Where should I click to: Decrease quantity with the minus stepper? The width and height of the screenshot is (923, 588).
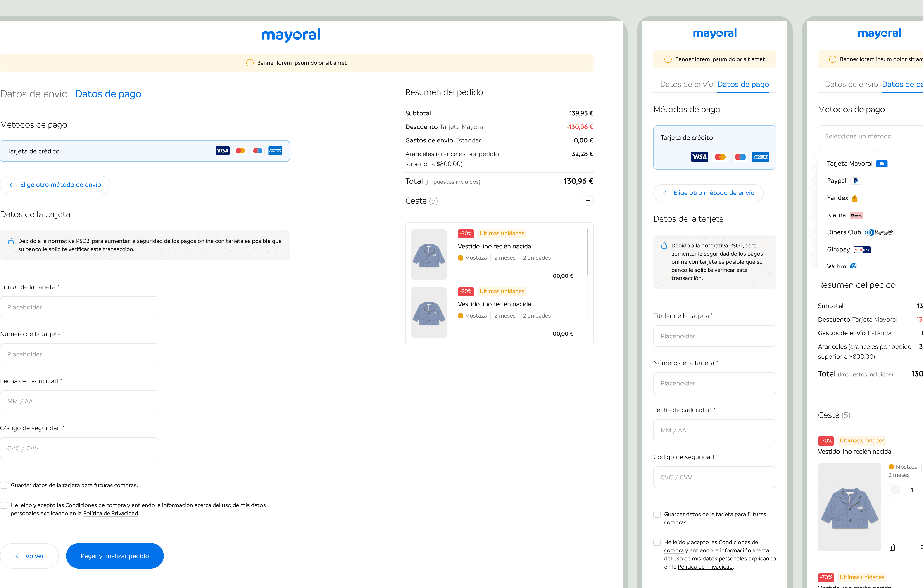point(896,490)
